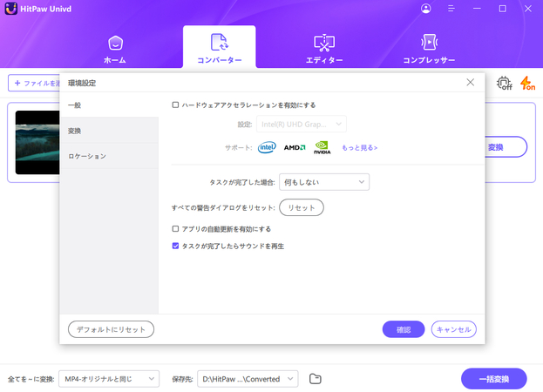This screenshot has width=543, height=392.
Task: Click the Intel logo icon
Action: click(x=267, y=147)
